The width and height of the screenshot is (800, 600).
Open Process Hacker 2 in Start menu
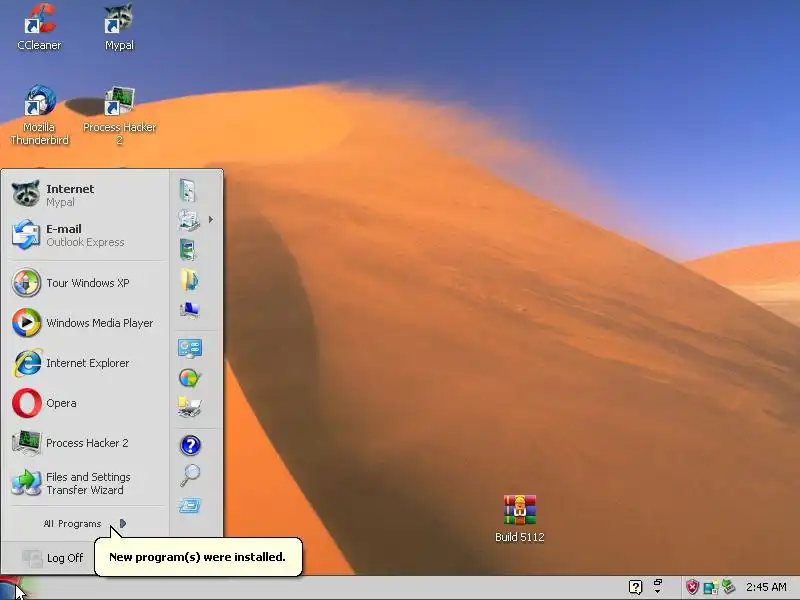tap(86, 443)
